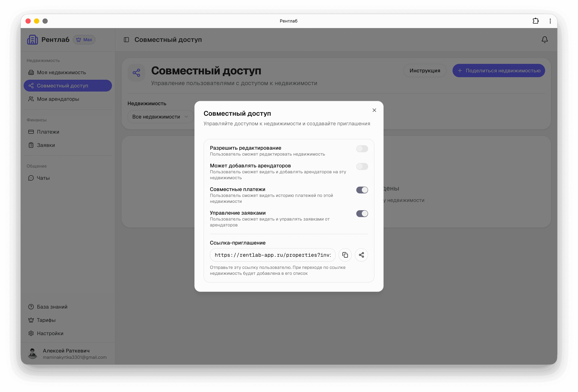Copy the invite link using copy icon
The image size is (578, 392).
(x=345, y=255)
